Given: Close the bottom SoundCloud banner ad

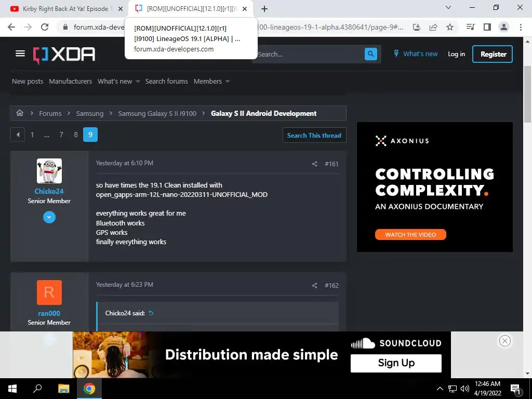Looking at the screenshot, I should 505,341.
